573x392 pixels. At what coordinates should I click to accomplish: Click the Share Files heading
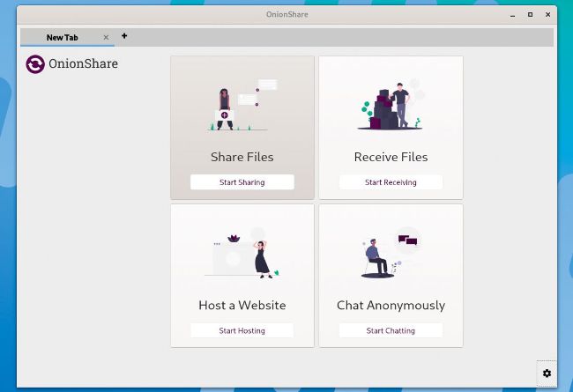(242, 157)
